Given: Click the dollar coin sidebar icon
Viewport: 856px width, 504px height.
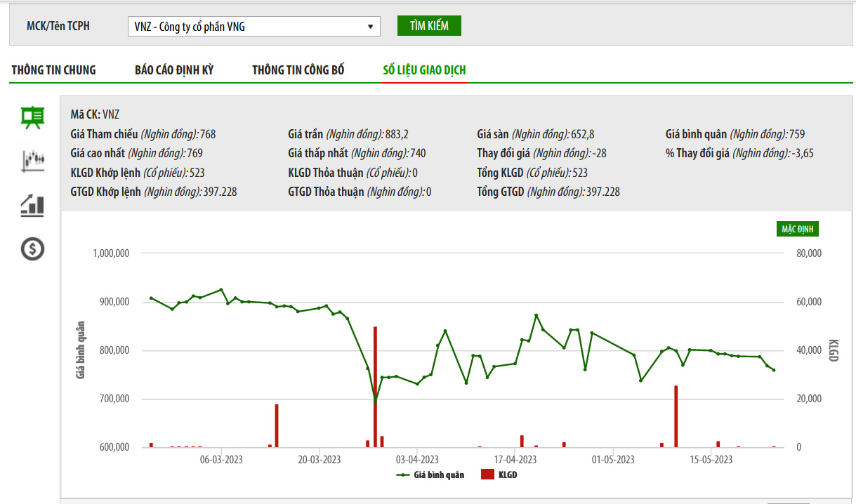Looking at the screenshot, I should coord(32,248).
